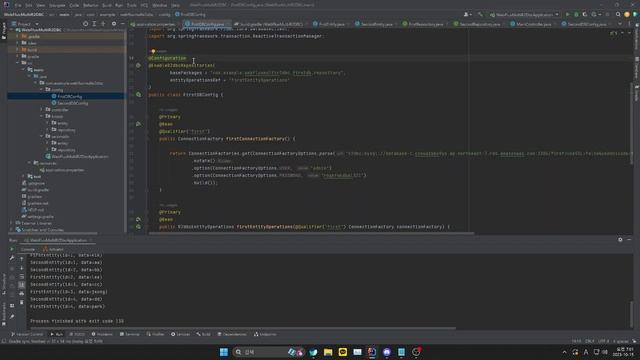Screen dimensions: 640x360
Task: Open the Terminal tool window
Action: point(130,334)
